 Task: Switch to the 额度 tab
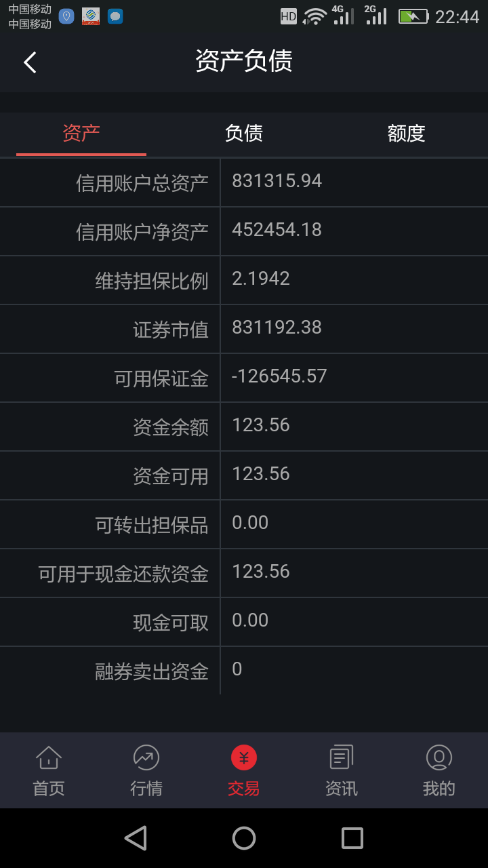tap(407, 133)
